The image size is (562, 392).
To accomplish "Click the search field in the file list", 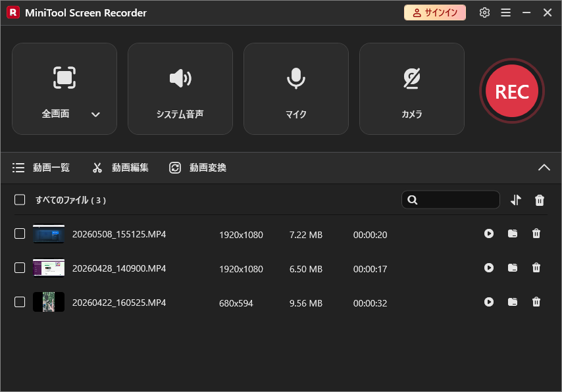I will pyautogui.click(x=451, y=199).
